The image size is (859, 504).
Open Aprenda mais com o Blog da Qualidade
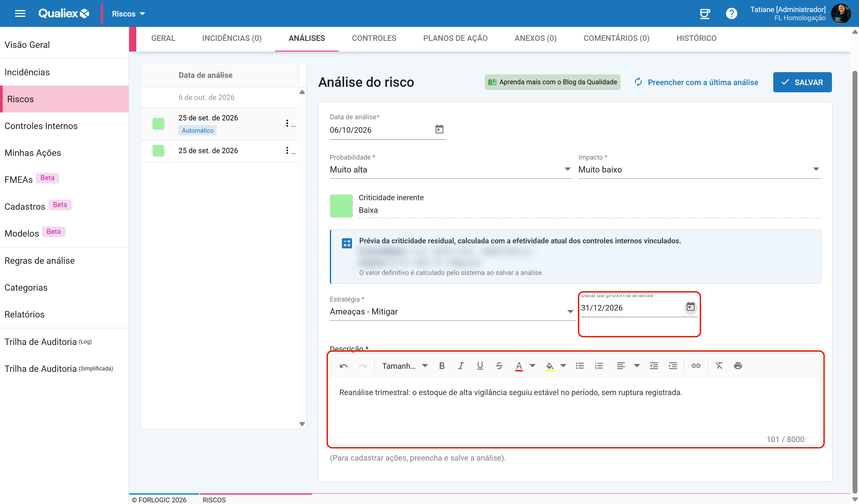click(x=552, y=82)
